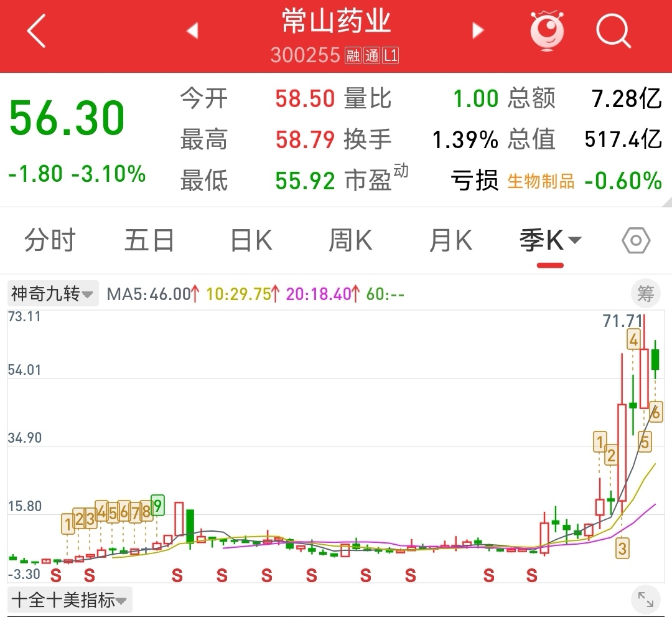Viewport: 672px width, 617px height.
Task: Tap the 71.71 peak price label
Action: [622, 321]
